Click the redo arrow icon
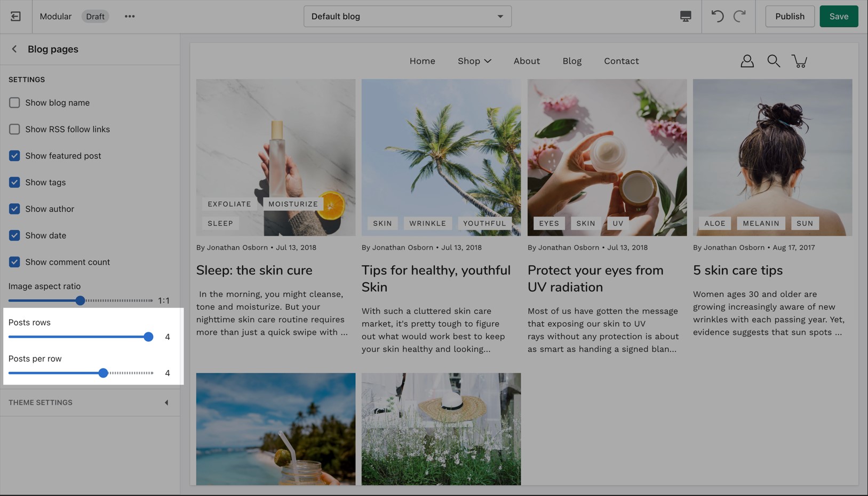The height and width of the screenshot is (496, 868). point(739,17)
